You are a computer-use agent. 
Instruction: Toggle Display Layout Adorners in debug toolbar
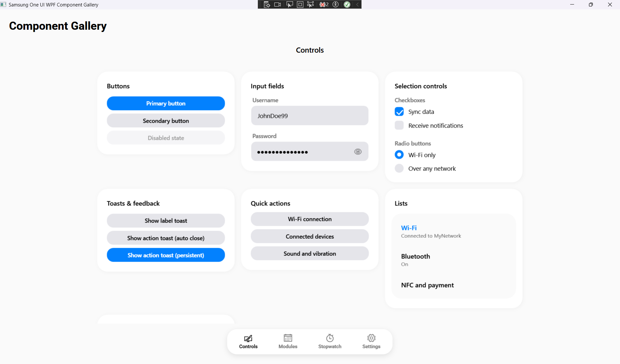click(300, 5)
